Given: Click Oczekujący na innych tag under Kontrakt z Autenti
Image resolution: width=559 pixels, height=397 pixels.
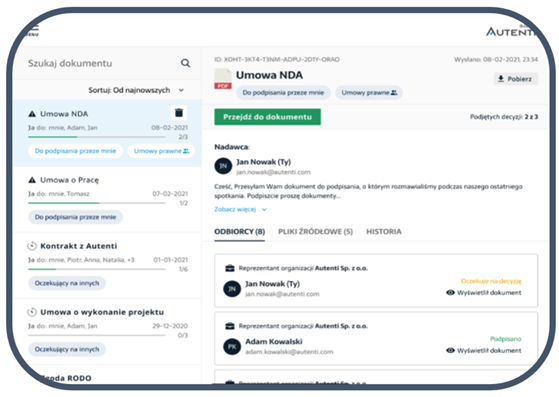Looking at the screenshot, I should [x=67, y=283].
